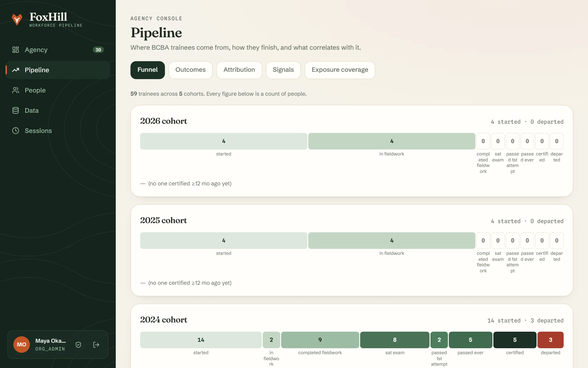The height and width of the screenshot is (368, 588).
Task: Open People via the users icon
Action: pyautogui.click(x=16, y=90)
